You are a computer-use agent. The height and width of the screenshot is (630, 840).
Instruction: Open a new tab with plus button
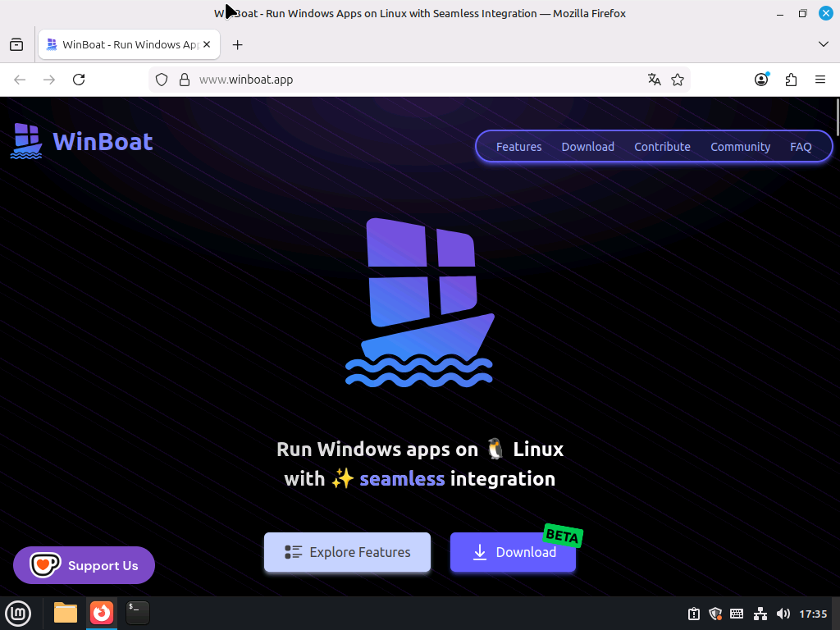pos(238,44)
